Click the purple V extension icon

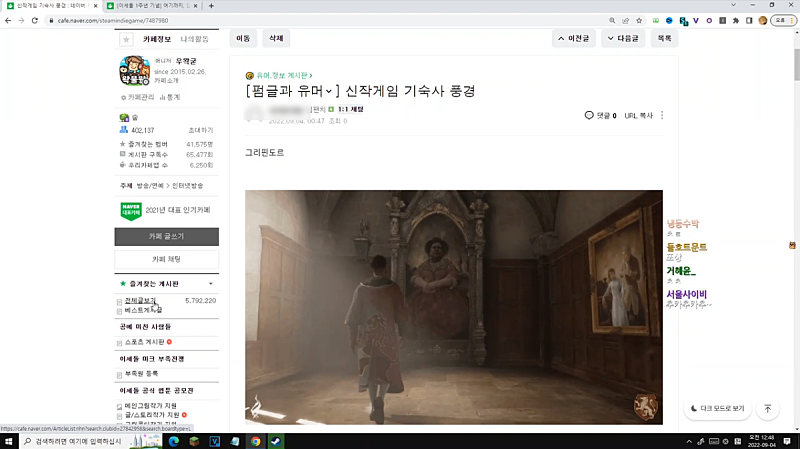coord(696,20)
